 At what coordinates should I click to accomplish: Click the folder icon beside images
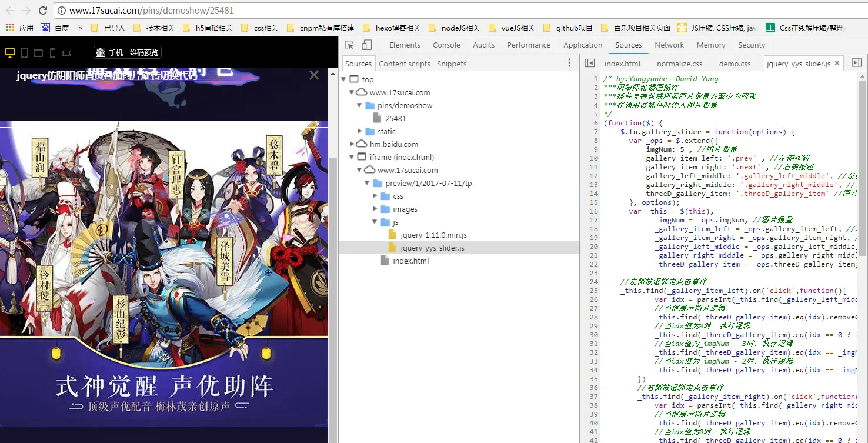[x=385, y=209]
